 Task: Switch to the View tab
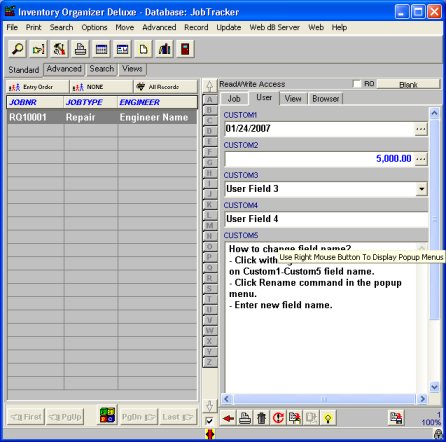pos(293,99)
